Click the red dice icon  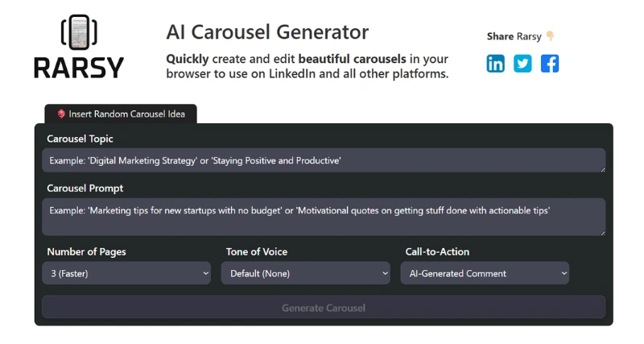(x=61, y=114)
